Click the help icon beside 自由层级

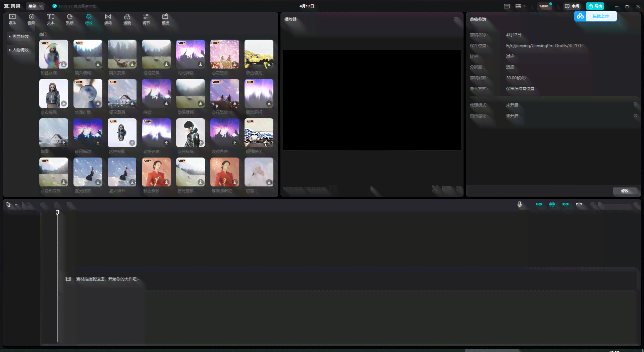coord(635,116)
